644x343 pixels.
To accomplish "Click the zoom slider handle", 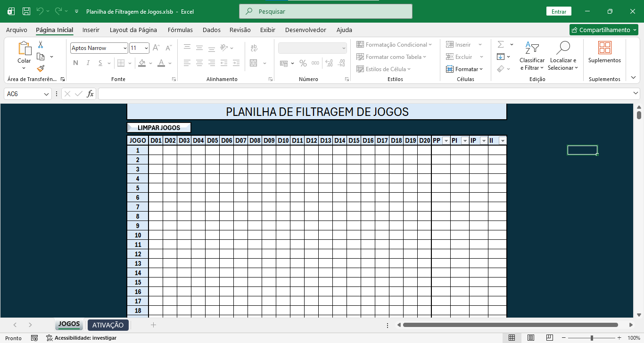I will click(592, 338).
